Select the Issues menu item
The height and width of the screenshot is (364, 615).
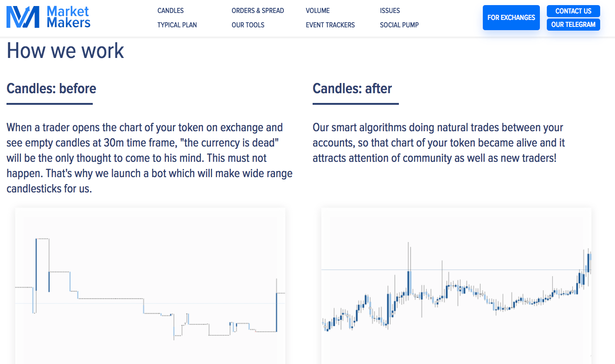point(390,11)
